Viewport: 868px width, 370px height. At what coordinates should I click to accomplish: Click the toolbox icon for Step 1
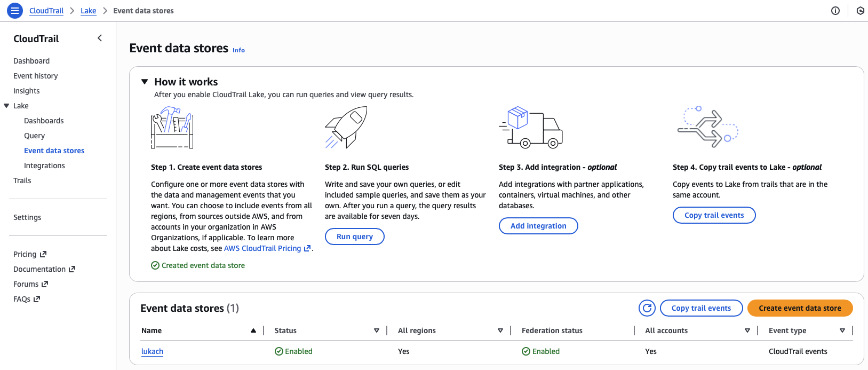(172, 128)
